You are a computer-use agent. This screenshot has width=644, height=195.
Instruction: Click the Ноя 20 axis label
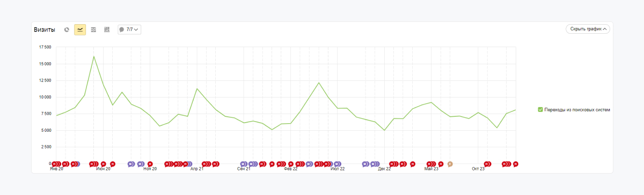[150, 169]
